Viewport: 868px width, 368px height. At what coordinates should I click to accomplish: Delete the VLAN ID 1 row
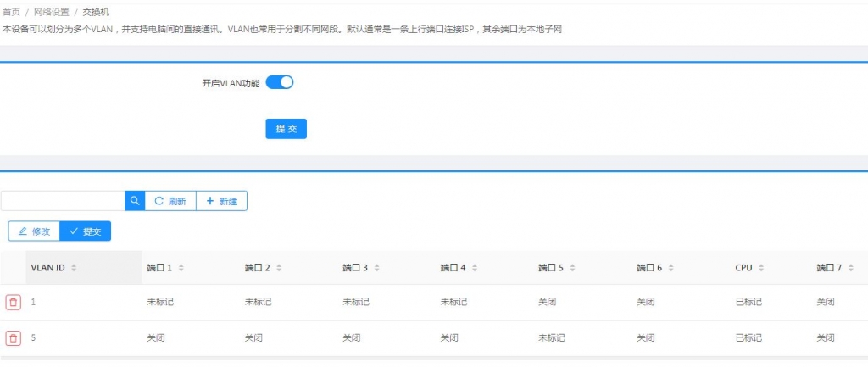(x=14, y=303)
